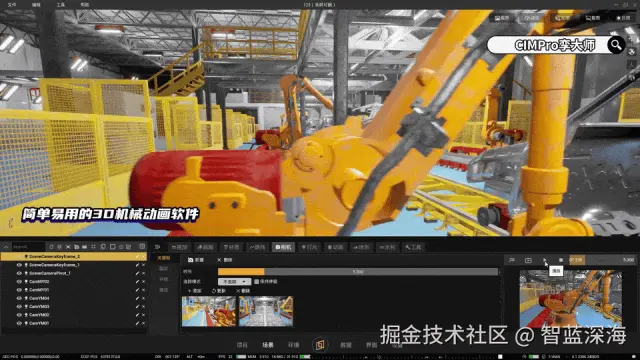This screenshot has width=640, height=360.
Task: Click 新建 to create a keyframe camera
Action: pyautogui.click(x=196, y=260)
